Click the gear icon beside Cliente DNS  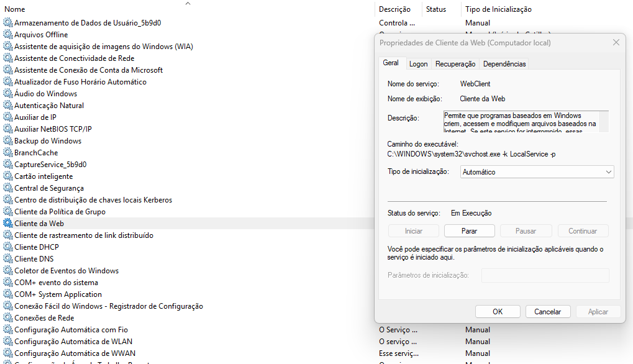coord(7,258)
